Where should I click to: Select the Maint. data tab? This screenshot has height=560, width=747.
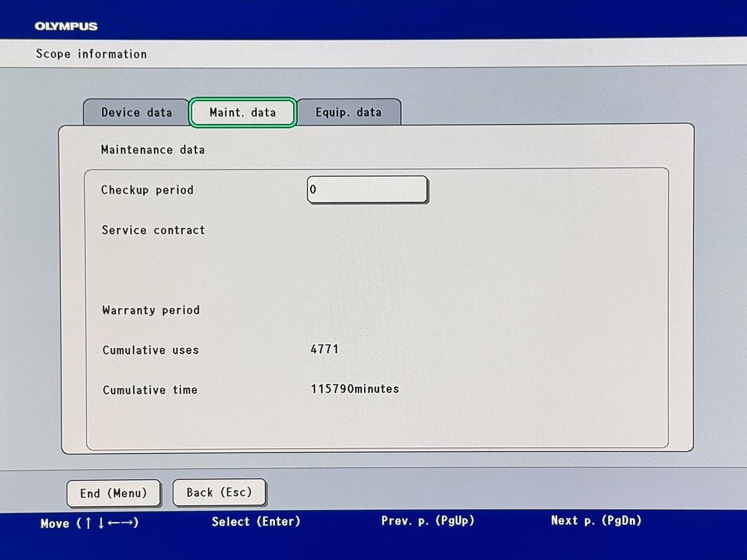[243, 113]
